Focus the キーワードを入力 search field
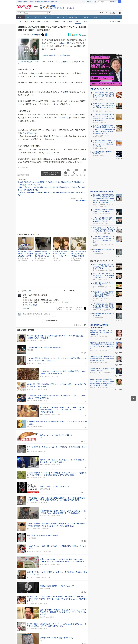This screenshot has width=138, height=644. 32,13
